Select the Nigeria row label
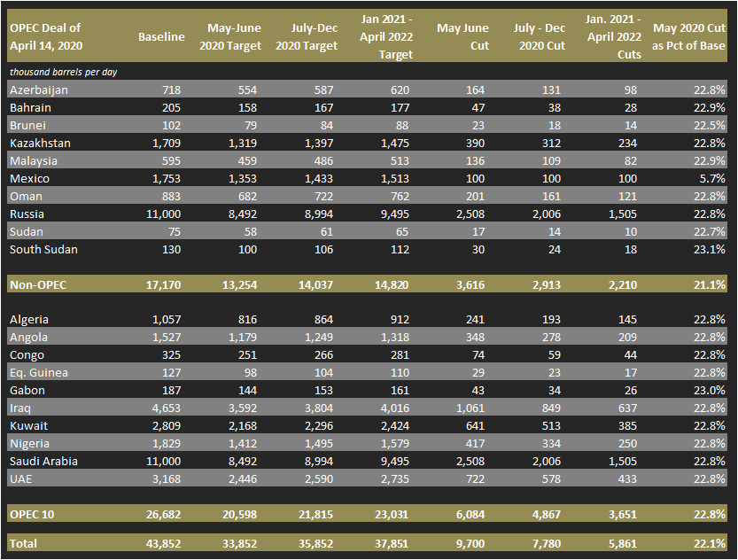 (29, 444)
